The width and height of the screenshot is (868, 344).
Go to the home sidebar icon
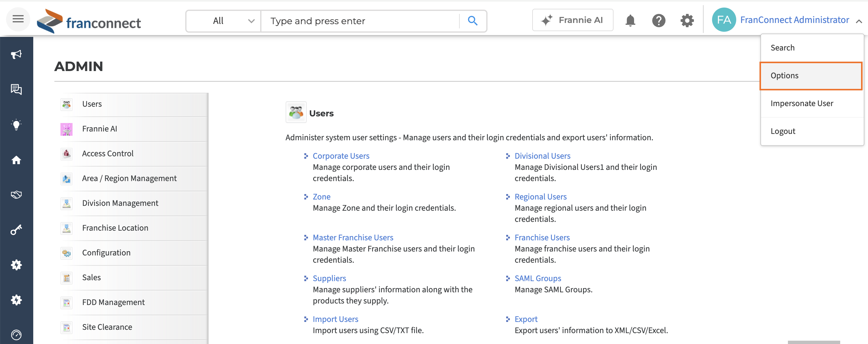pyautogui.click(x=16, y=160)
